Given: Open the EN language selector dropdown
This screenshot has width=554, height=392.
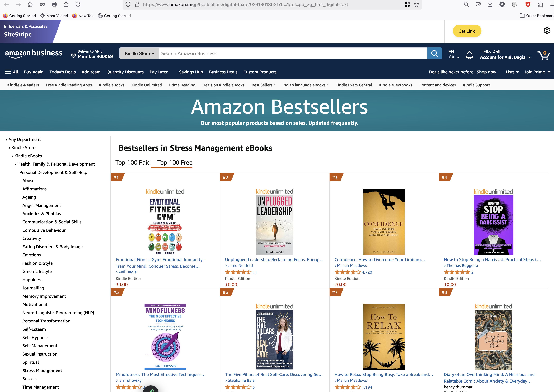Looking at the screenshot, I should (454, 54).
